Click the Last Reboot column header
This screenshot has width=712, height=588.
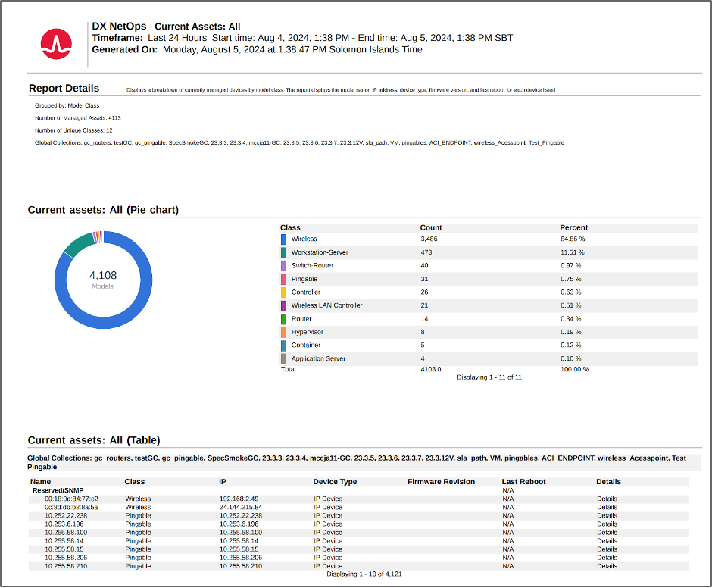(x=523, y=482)
